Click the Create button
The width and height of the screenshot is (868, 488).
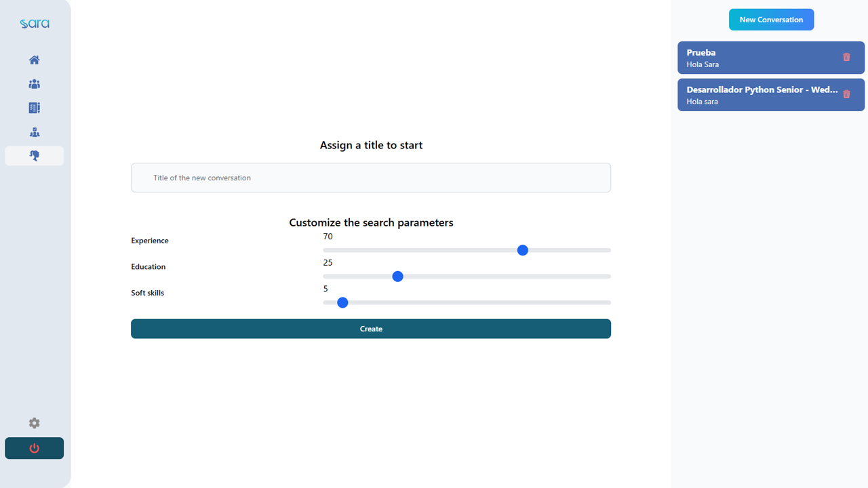[x=371, y=329]
